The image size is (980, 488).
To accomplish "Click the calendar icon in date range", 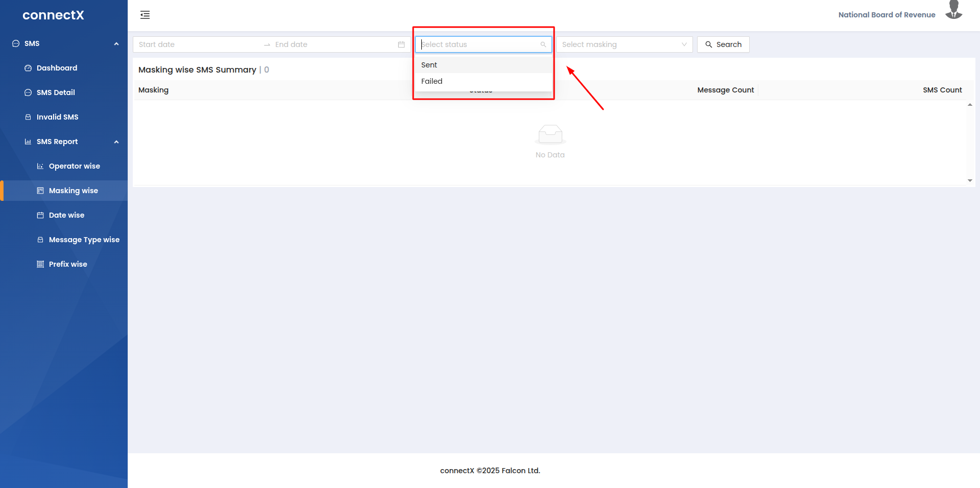I will point(401,44).
